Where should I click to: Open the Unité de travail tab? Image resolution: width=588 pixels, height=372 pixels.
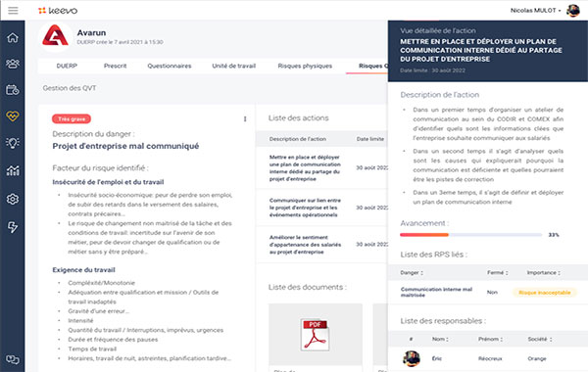click(x=234, y=66)
